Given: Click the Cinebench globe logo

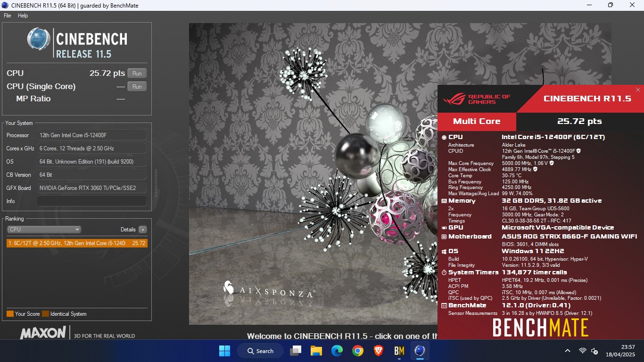Looking at the screenshot, I should (x=39, y=39).
